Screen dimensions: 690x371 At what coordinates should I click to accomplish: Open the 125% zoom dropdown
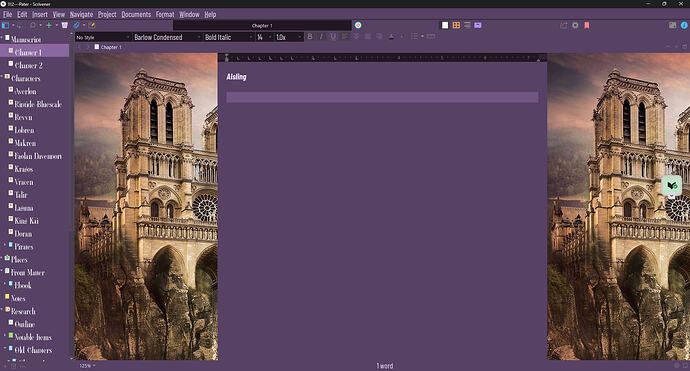87,366
